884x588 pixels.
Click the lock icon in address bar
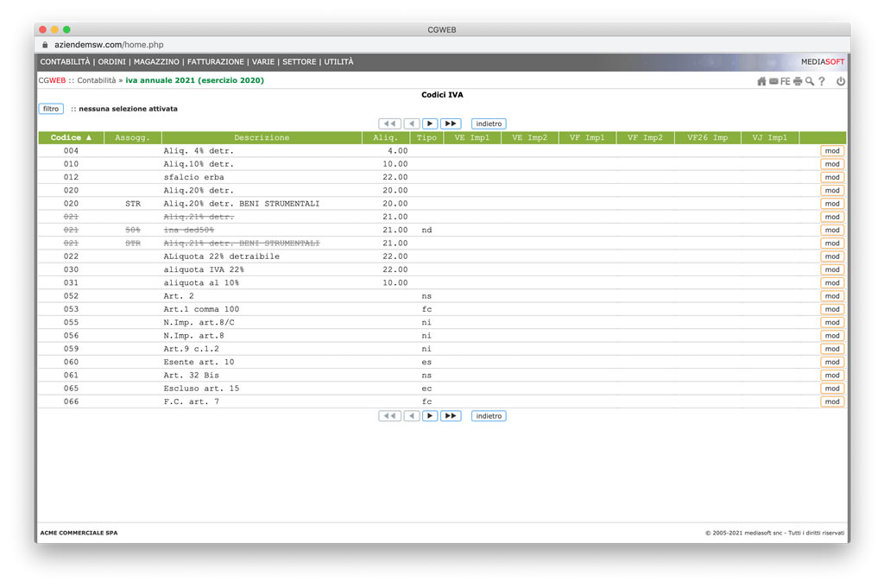45,45
